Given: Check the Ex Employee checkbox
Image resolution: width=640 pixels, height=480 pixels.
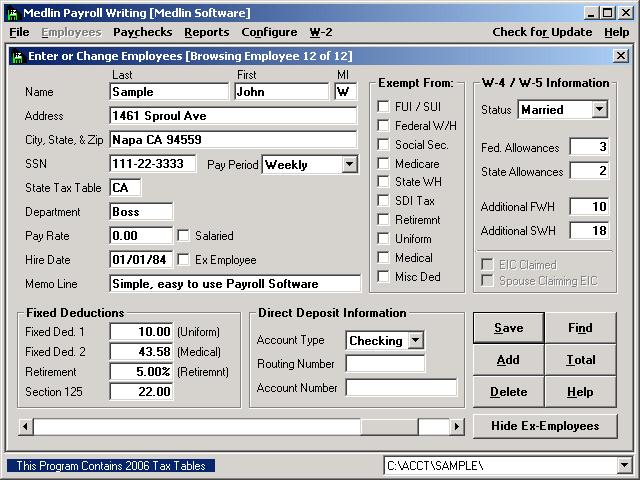Looking at the screenshot, I should (183, 260).
